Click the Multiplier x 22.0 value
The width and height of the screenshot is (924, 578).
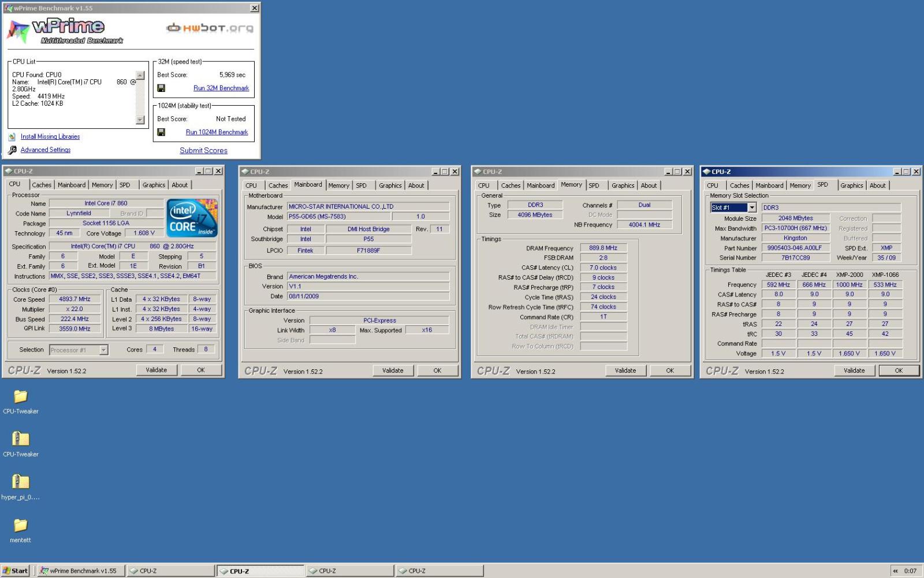coord(75,309)
